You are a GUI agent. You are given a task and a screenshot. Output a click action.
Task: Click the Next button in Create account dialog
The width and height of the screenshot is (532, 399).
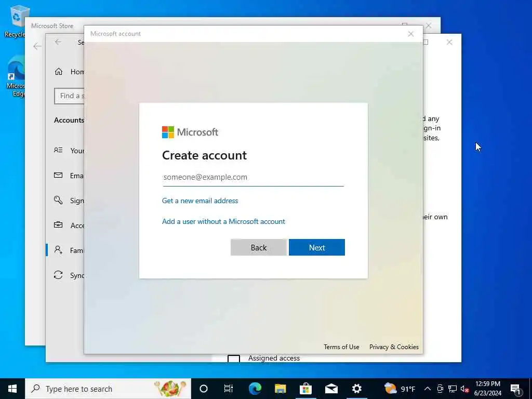point(316,247)
